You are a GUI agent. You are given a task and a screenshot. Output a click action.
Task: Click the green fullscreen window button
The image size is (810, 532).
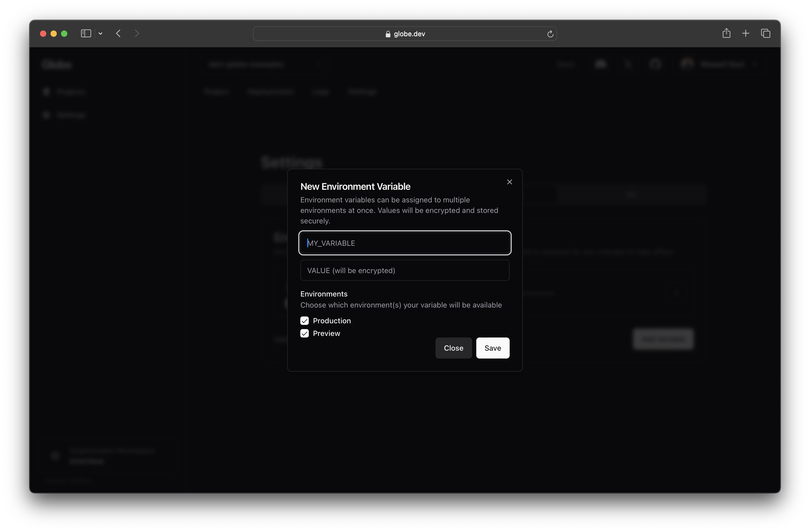(64, 33)
